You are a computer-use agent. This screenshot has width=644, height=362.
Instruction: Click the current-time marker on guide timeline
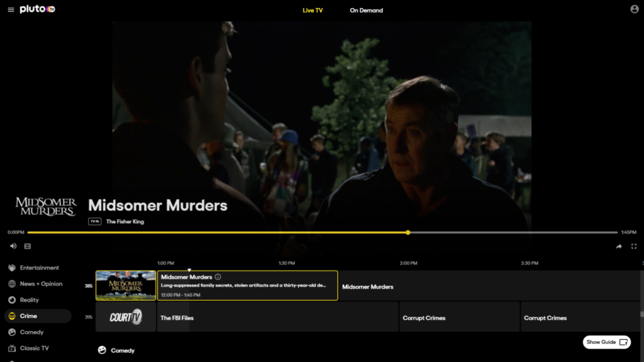[x=189, y=270]
